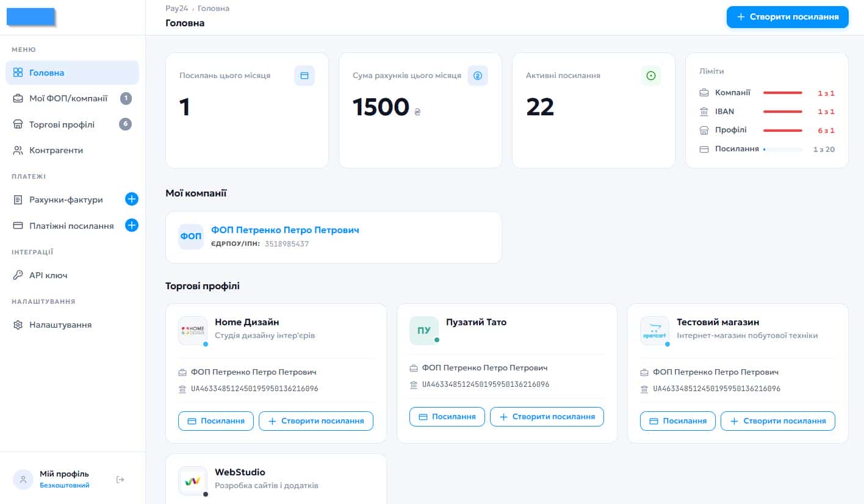Click the IBAN limit progress bar
This screenshot has height=504, width=864.
pos(783,112)
